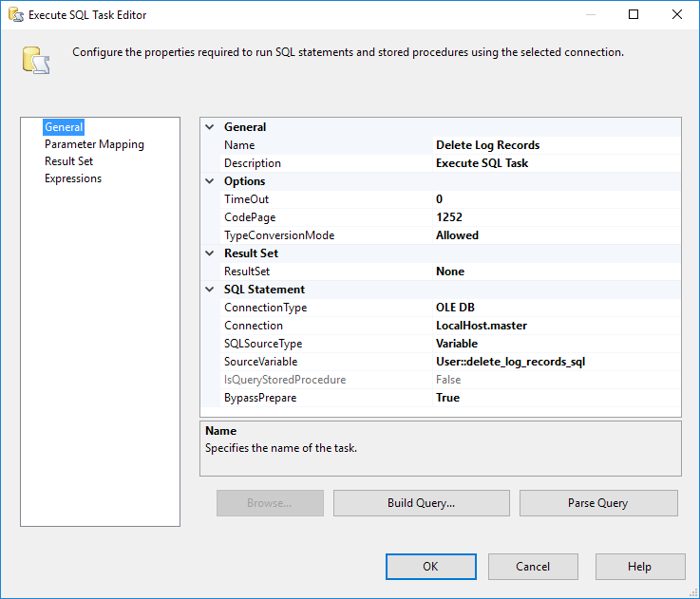Open the Parameter Mapping page
The width and height of the screenshot is (700, 599).
click(x=94, y=144)
